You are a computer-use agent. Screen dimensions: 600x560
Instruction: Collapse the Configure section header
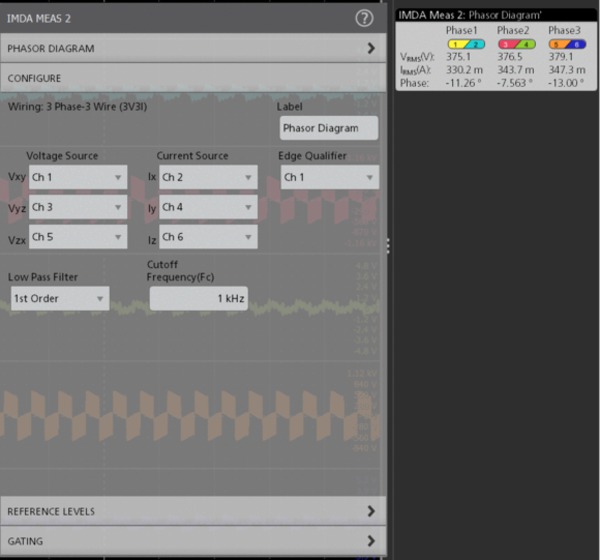(193, 78)
